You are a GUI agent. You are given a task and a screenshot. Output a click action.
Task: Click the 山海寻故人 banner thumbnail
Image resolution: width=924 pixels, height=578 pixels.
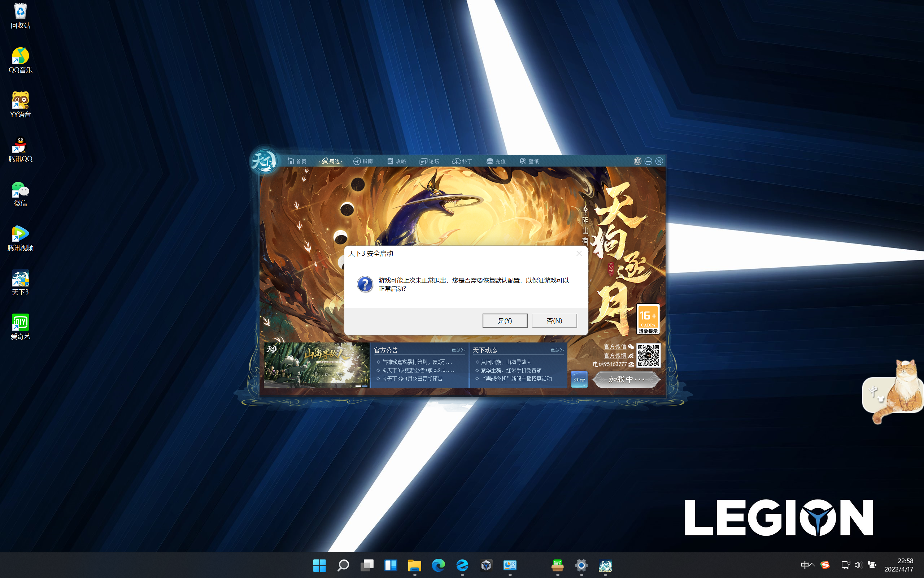click(x=316, y=365)
